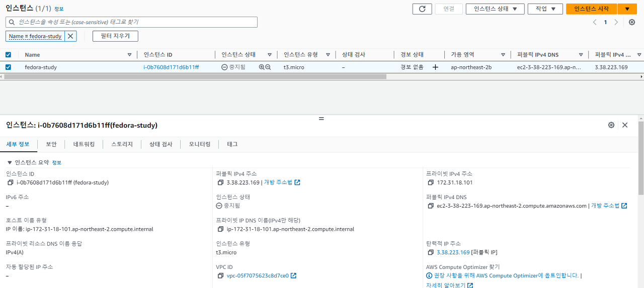Open the vpc-05f7075623c8d7ce0 link
The image size is (644, 288).
tap(262, 275)
